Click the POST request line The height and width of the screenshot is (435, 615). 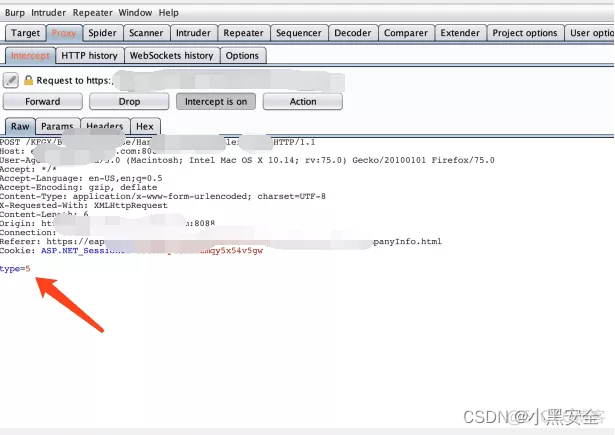pyautogui.click(x=158, y=142)
